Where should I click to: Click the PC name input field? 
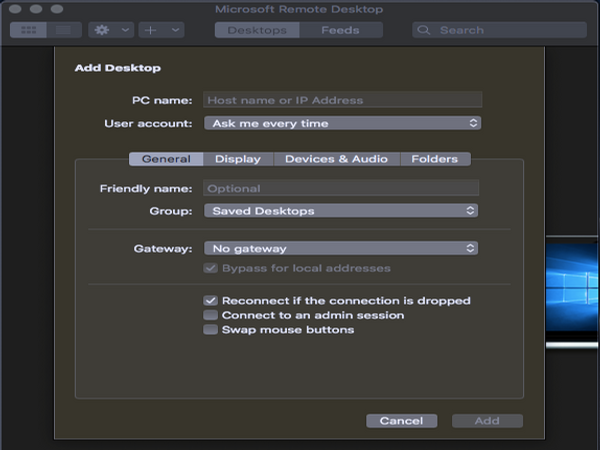pos(342,100)
